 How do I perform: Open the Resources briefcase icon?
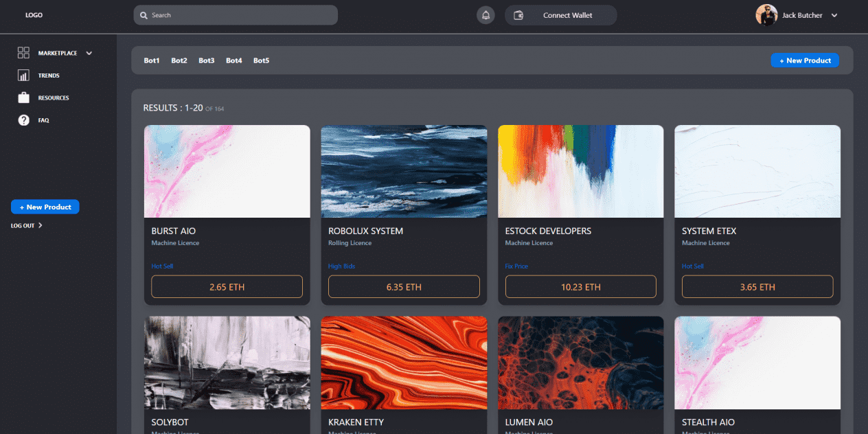click(23, 98)
